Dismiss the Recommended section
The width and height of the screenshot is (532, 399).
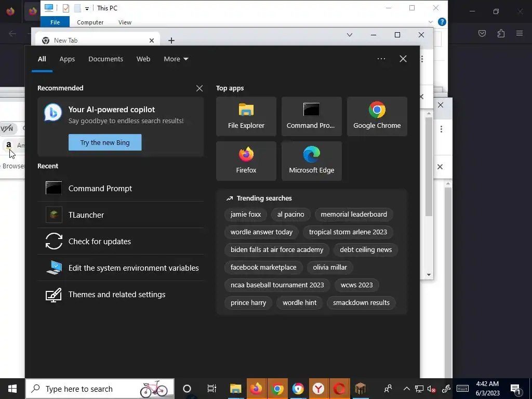coord(199,88)
